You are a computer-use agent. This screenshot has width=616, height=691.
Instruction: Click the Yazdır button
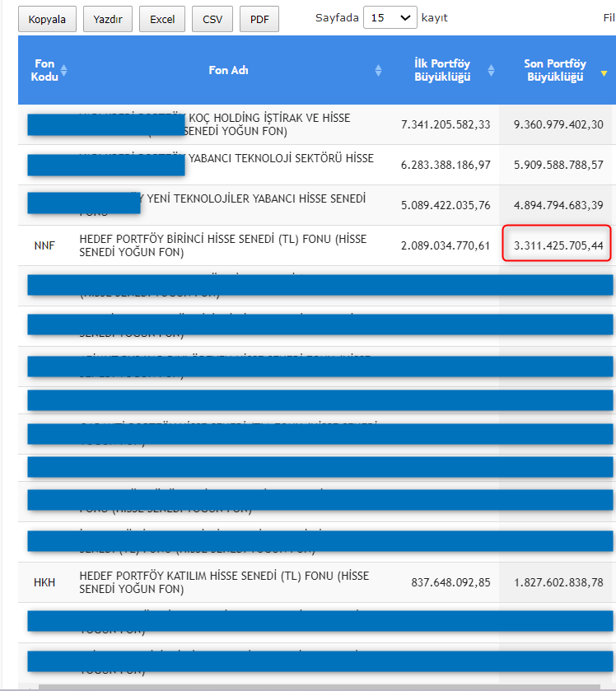108,19
